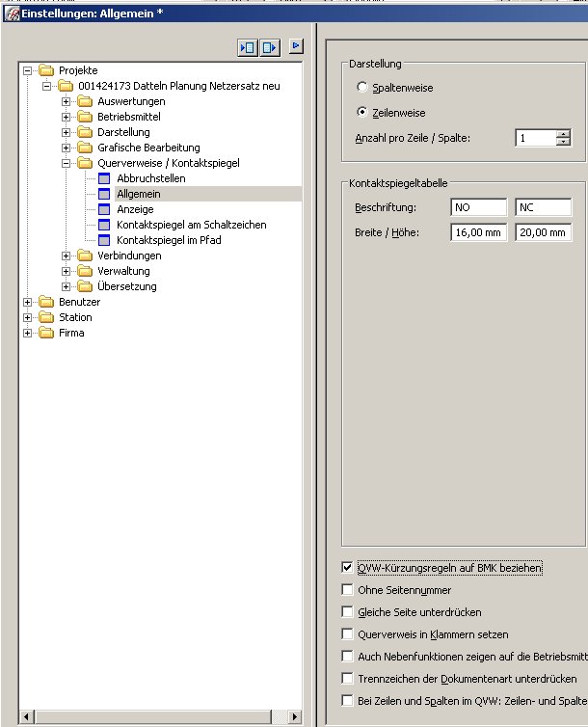588x727 pixels.
Task: Click the Kontaktspiegel im Pfad page icon
Action: 104,240
